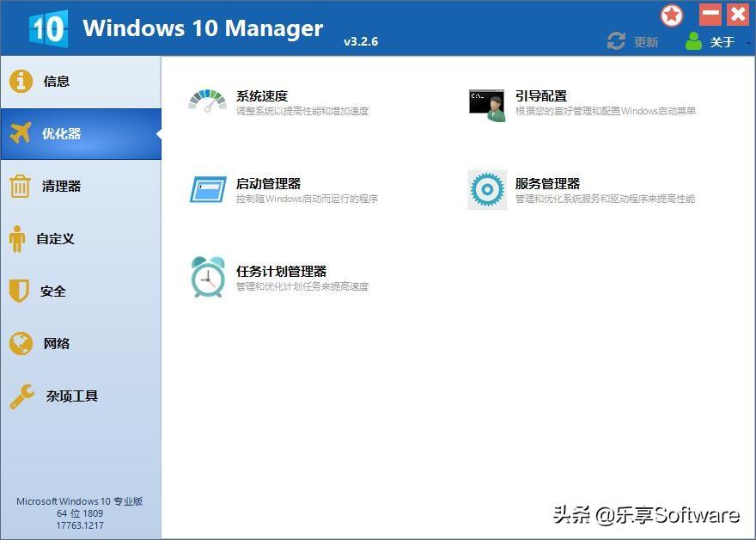Open the 关于 about menu
The width and height of the screenshot is (756, 540).
(x=722, y=42)
